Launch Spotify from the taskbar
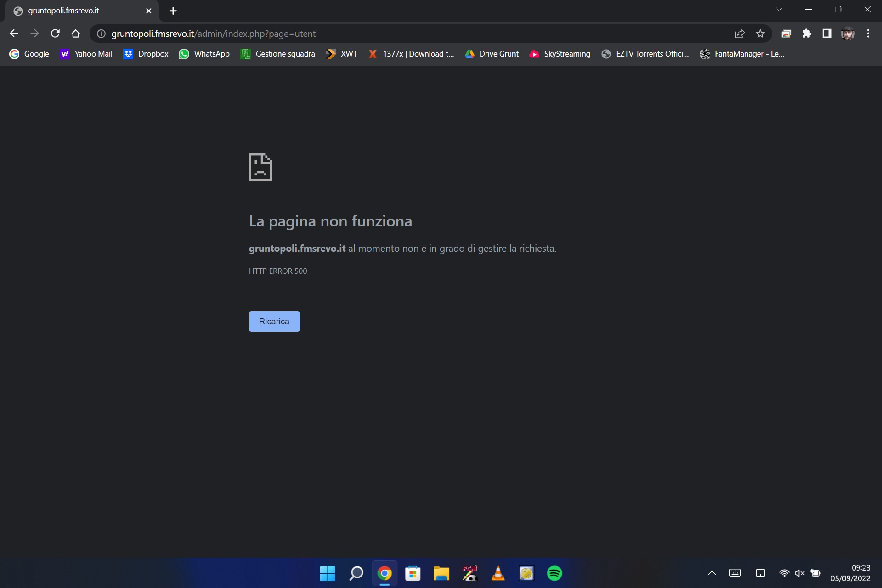Image resolution: width=882 pixels, height=588 pixels. coord(554,573)
